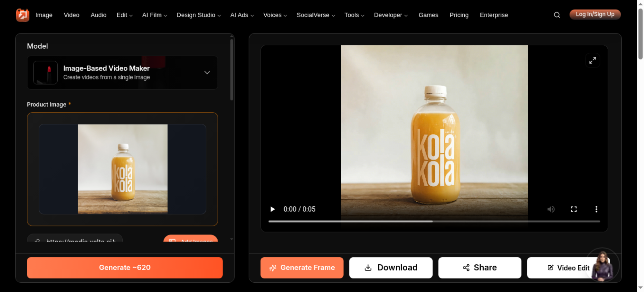
Task: Click the Generate Frame button
Action: coord(302,268)
